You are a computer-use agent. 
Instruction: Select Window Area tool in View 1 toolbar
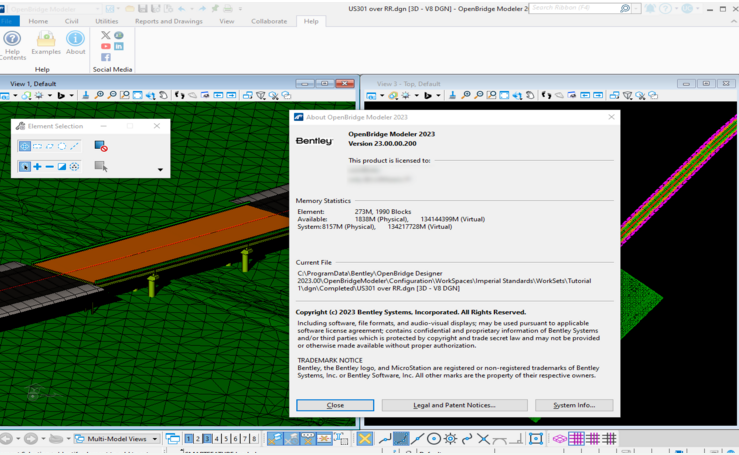[x=124, y=95]
